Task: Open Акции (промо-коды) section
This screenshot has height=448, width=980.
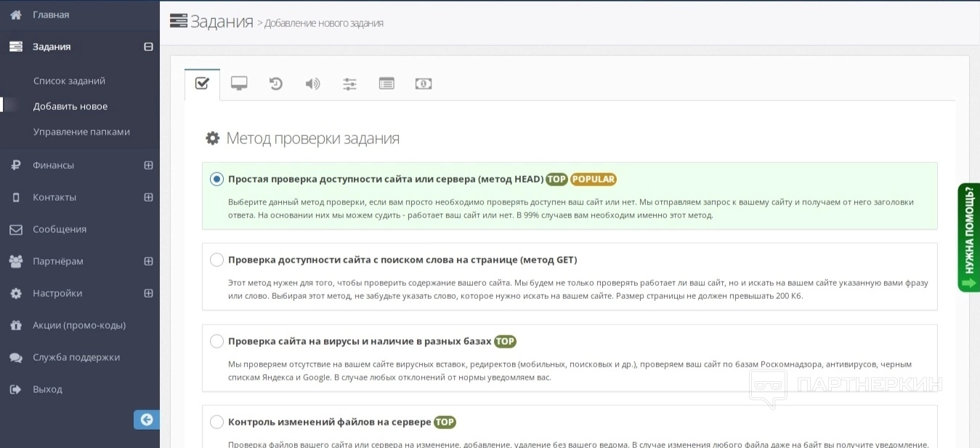Action: 79,325
